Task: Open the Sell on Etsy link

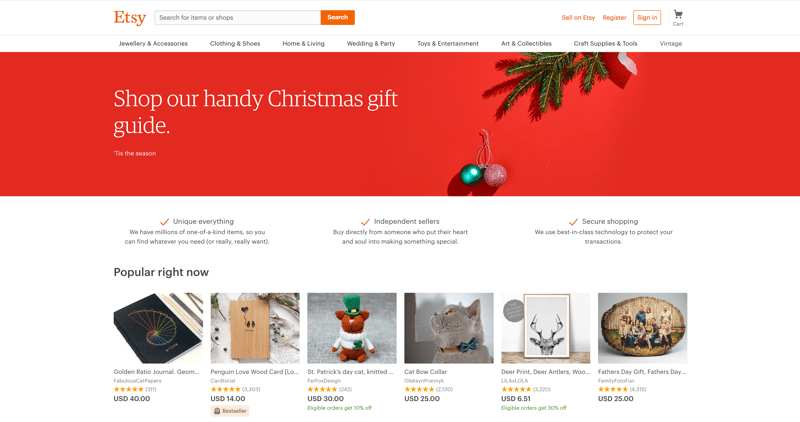Action: (x=578, y=17)
